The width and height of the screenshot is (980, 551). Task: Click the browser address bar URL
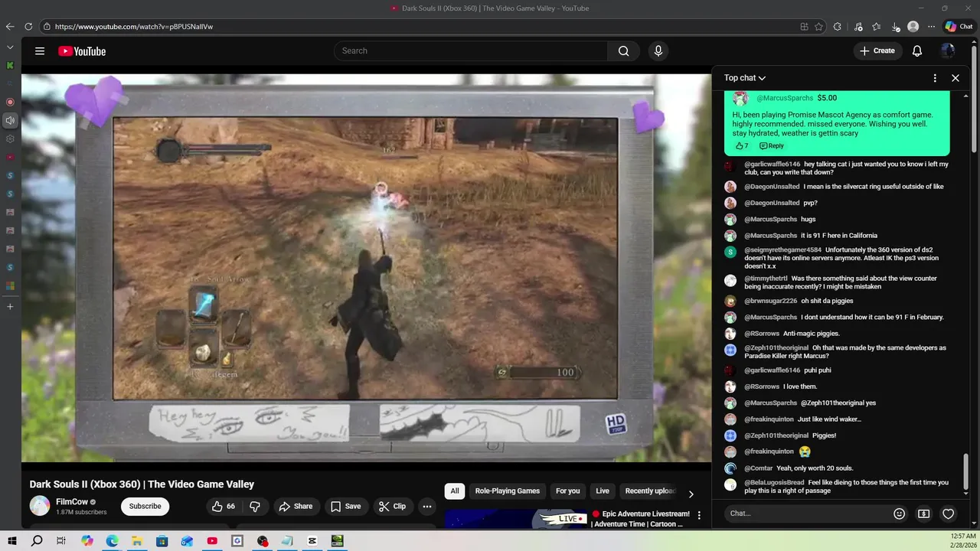pos(134,26)
